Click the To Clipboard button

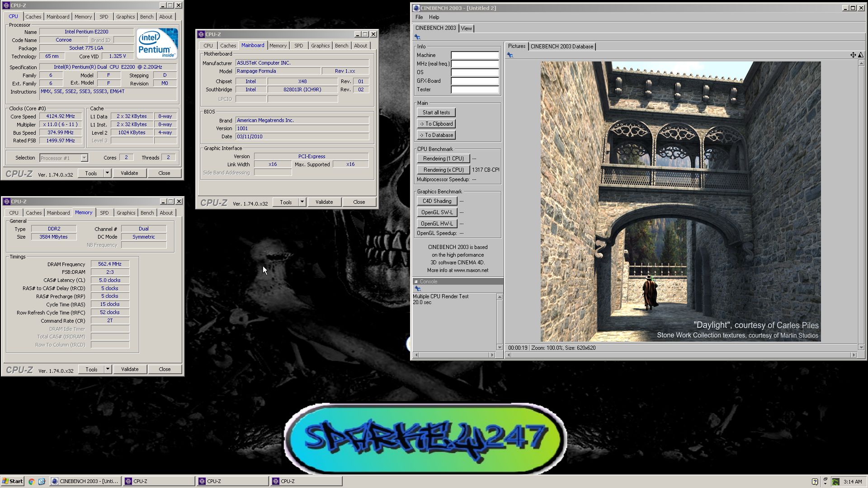click(x=436, y=124)
